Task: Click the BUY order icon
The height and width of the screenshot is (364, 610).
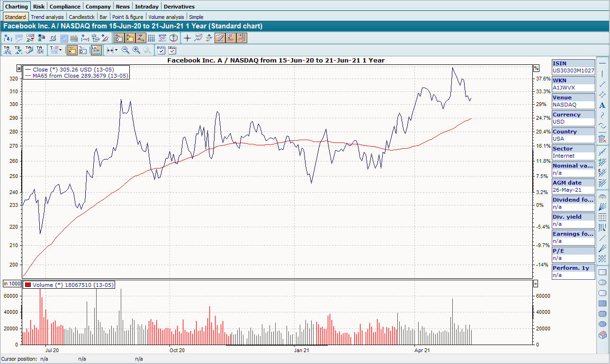Action: pos(161,50)
